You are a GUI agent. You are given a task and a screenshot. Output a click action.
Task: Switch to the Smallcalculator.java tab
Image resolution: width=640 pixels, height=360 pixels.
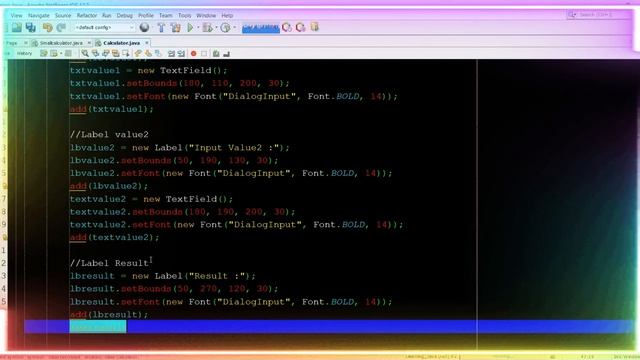[x=61, y=43]
